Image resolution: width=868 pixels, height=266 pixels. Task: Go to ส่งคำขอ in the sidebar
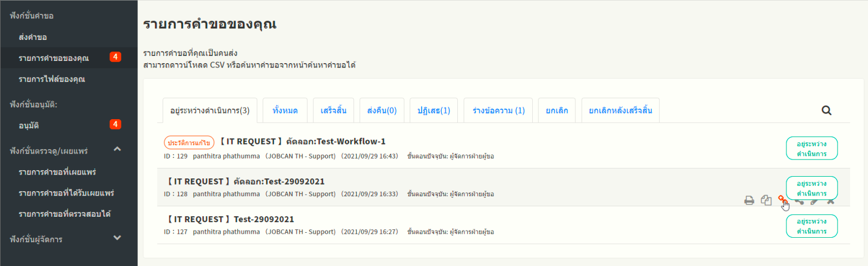(x=33, y=37)
